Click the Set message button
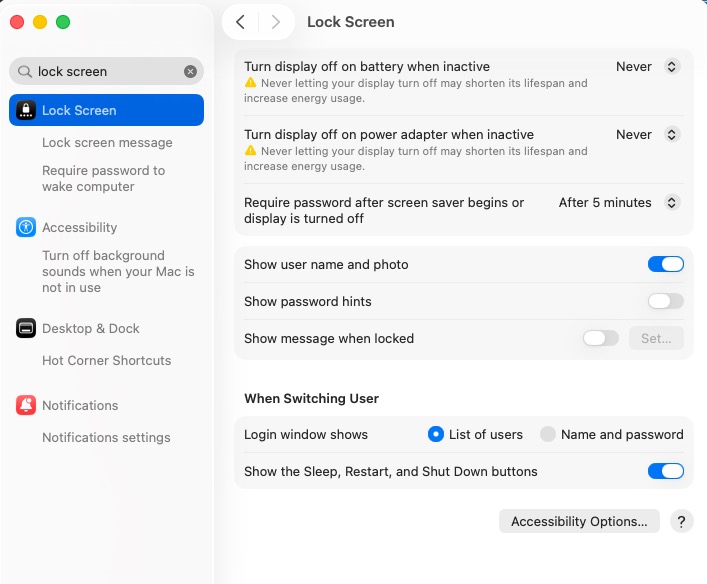This screenshot has height=584, width=707. [x=656, y=338]
